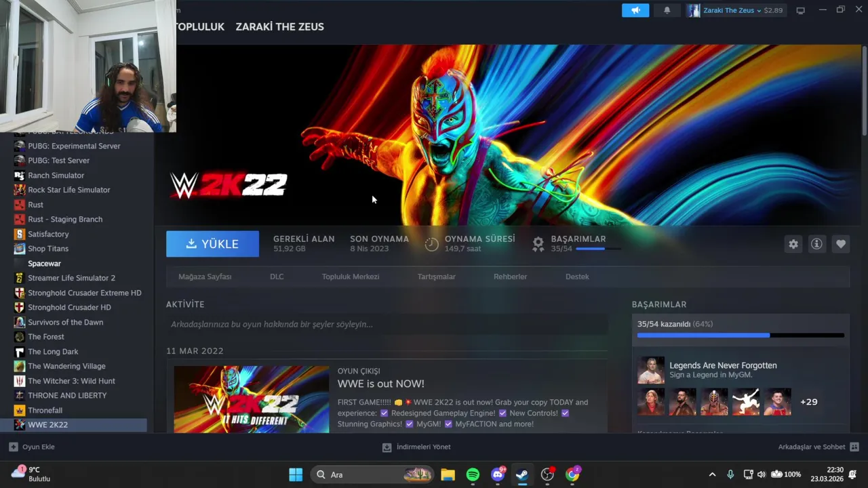
Task: Open Windows Start menu button
Action: pyautogui.click(x=296, y=474)
